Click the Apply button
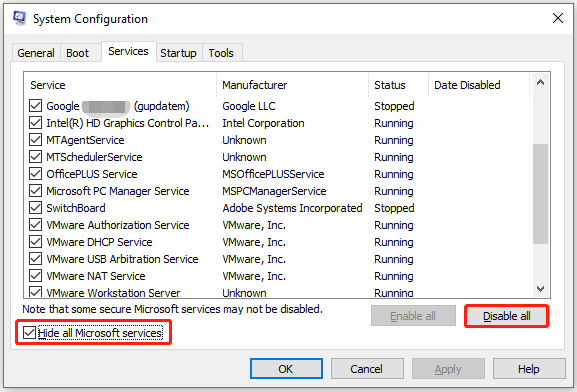 click(448, 369)
